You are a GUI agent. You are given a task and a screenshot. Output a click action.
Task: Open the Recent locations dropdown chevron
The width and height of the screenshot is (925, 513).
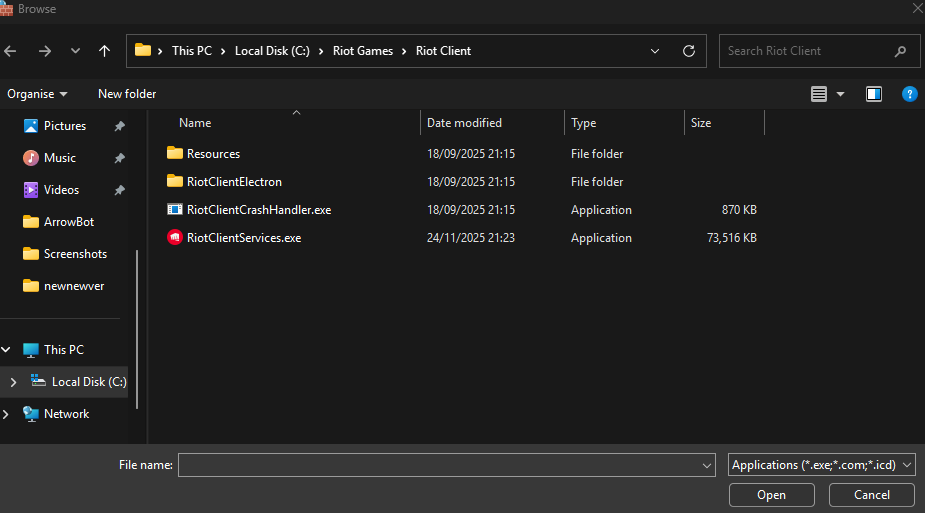75,51
